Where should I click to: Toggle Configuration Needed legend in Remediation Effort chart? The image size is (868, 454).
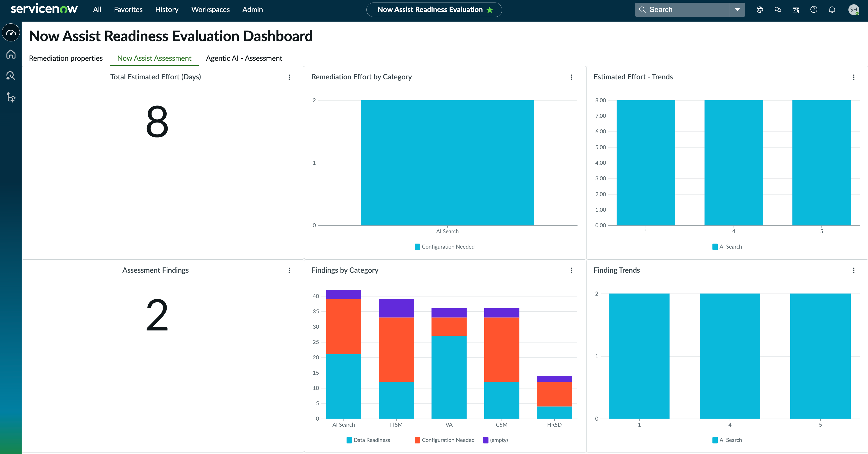point(445,247)
